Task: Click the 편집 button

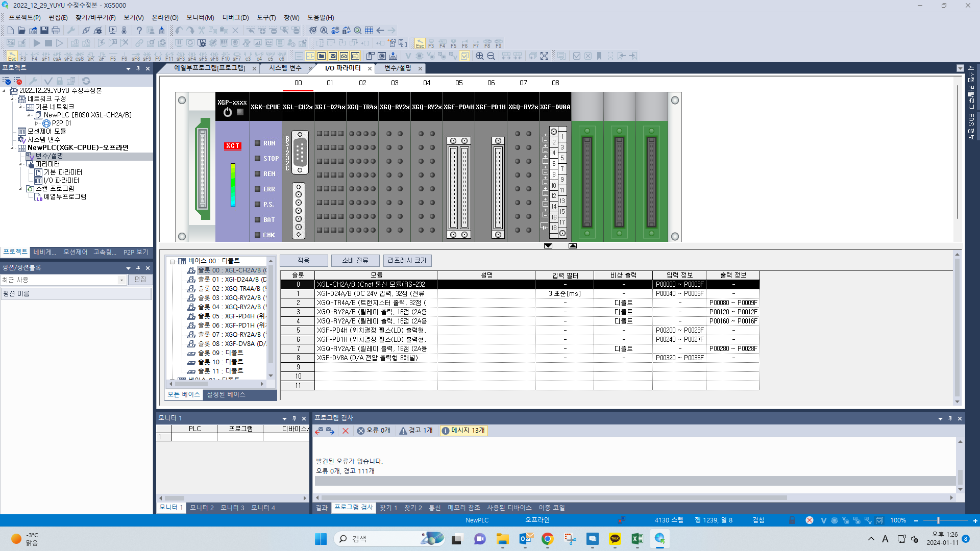Action: (140, 280)
